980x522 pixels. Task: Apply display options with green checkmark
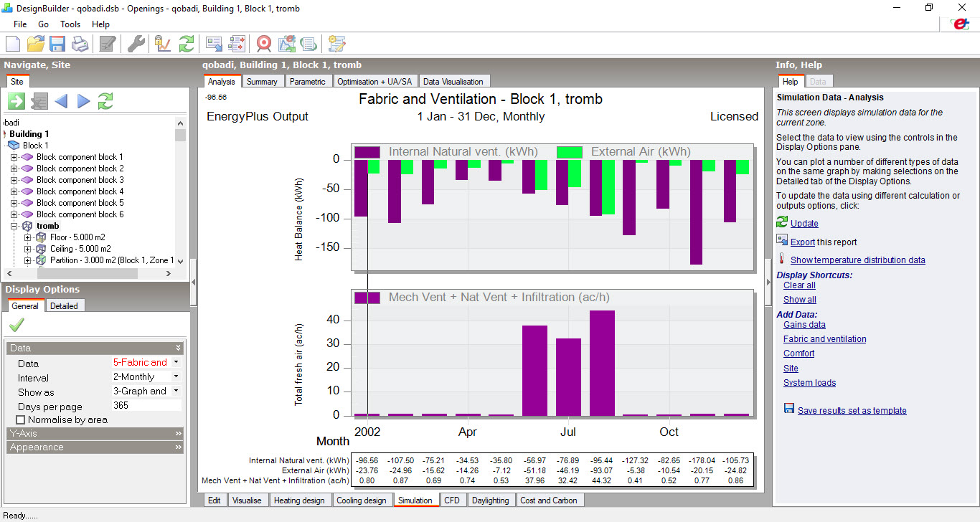[17, 326]
